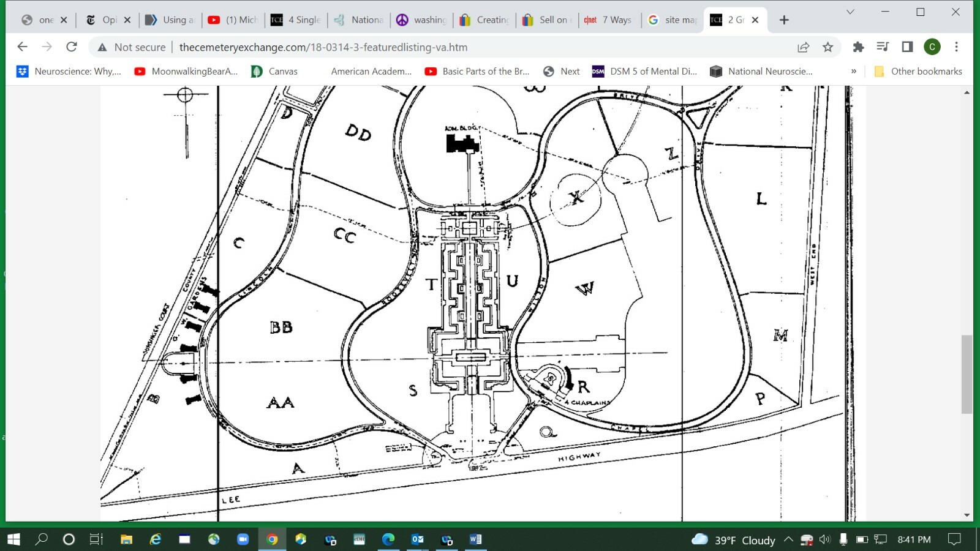This screenshot has width=980, height=551.
Task: Show hidden system tray icons
Action: (788, 539)
